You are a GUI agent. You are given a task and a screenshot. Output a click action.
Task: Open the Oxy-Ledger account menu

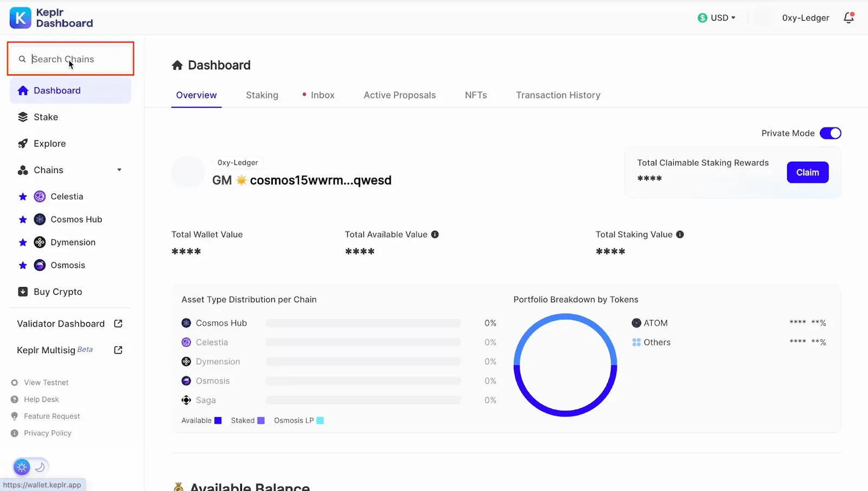pyautogui.click(x=806, y=18)
